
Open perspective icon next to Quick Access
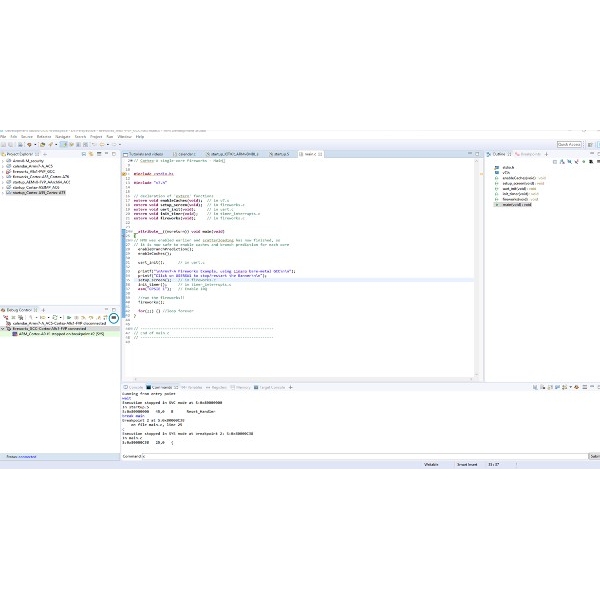589,144
